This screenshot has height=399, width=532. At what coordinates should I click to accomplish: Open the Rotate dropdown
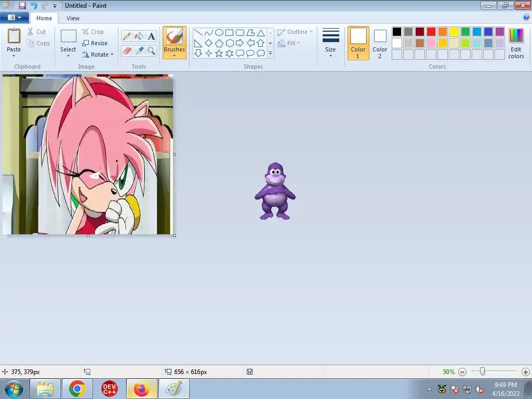(x=98, y=54)
